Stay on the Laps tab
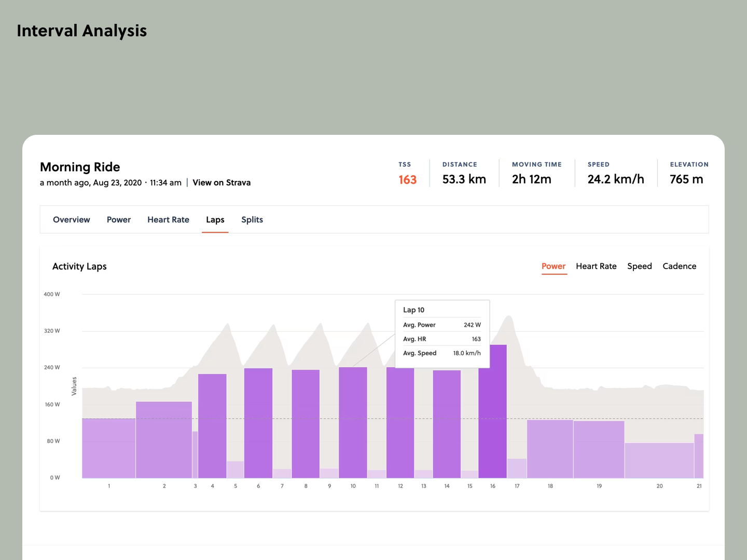This screenshot has width=747, height=560. (x=215, y=219)
